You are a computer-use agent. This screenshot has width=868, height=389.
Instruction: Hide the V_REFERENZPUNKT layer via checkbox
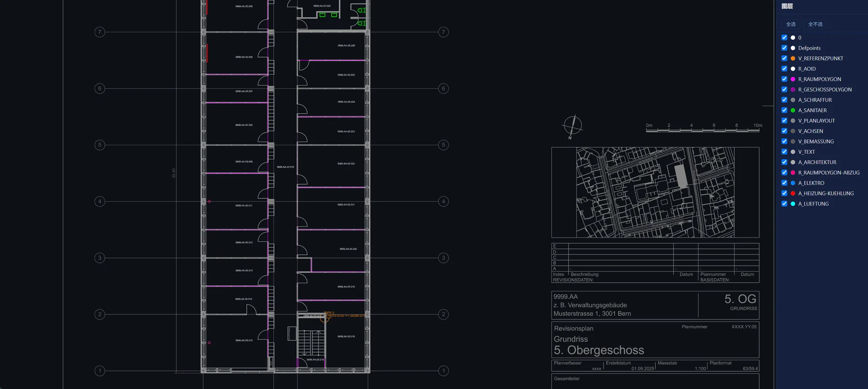coord(784,58)
